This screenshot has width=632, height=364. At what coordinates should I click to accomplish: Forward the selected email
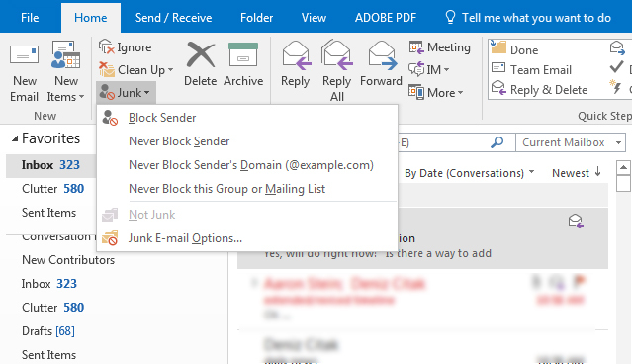[381, 64]
